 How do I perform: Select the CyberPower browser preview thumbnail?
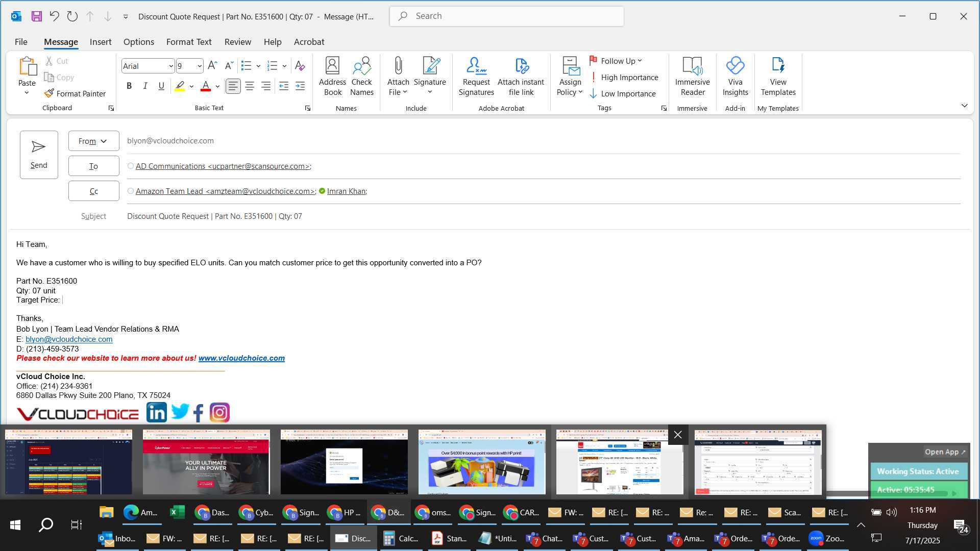coord(206,462)
